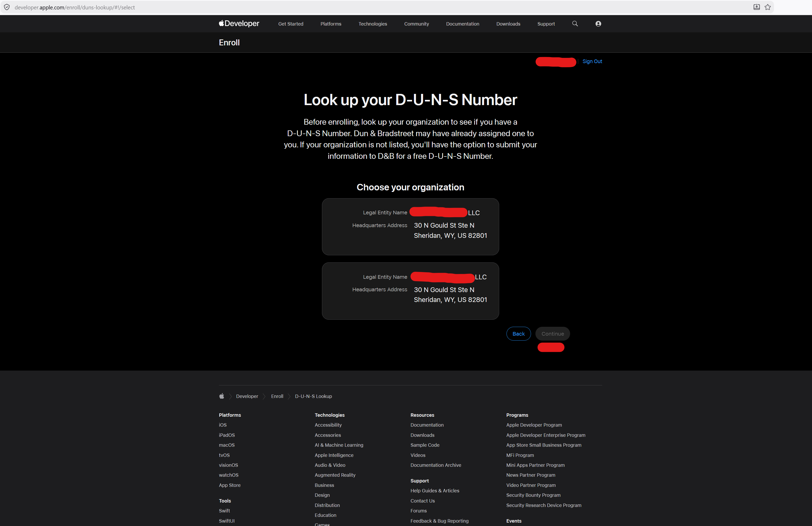812x526 pixels.
Task: Open the Get Started menu
Action: coord(291,24)
